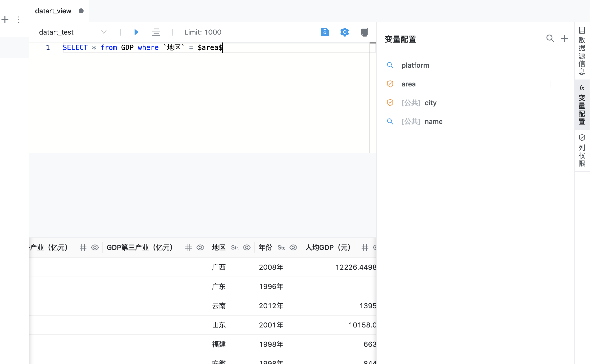Select the platform variable

coord(415,65)
